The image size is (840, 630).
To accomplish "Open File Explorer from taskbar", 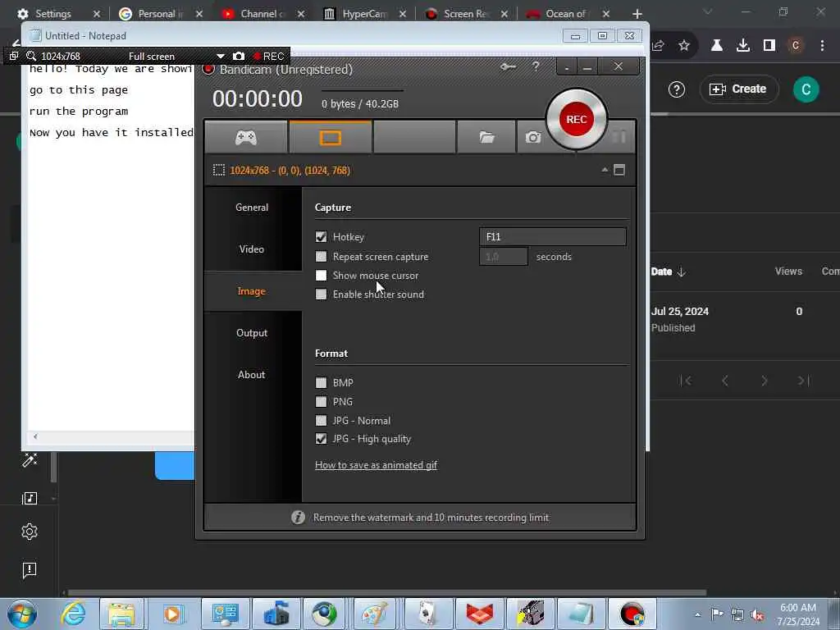I will pos(121,614).
